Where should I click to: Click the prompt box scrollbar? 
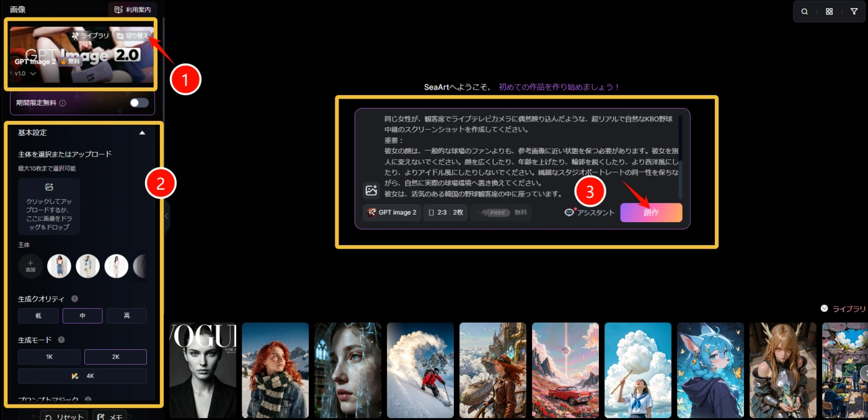click(680, 179)
